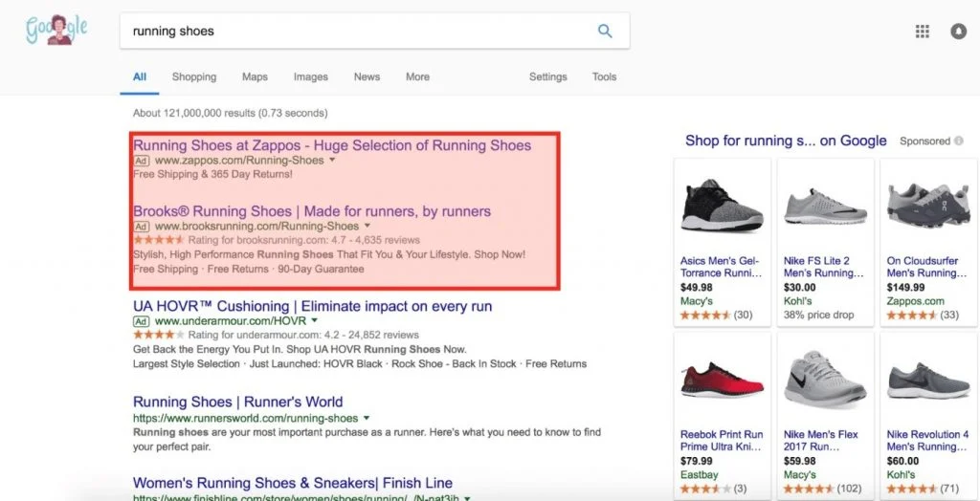Click the Eastbay seller name
This screenshot has height=501, width=980.
pos(700,475)
